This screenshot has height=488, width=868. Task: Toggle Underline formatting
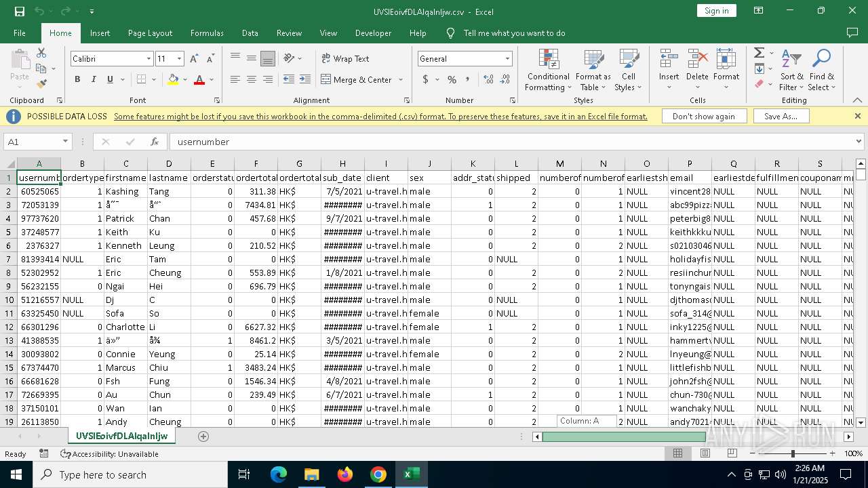point(110,79)
